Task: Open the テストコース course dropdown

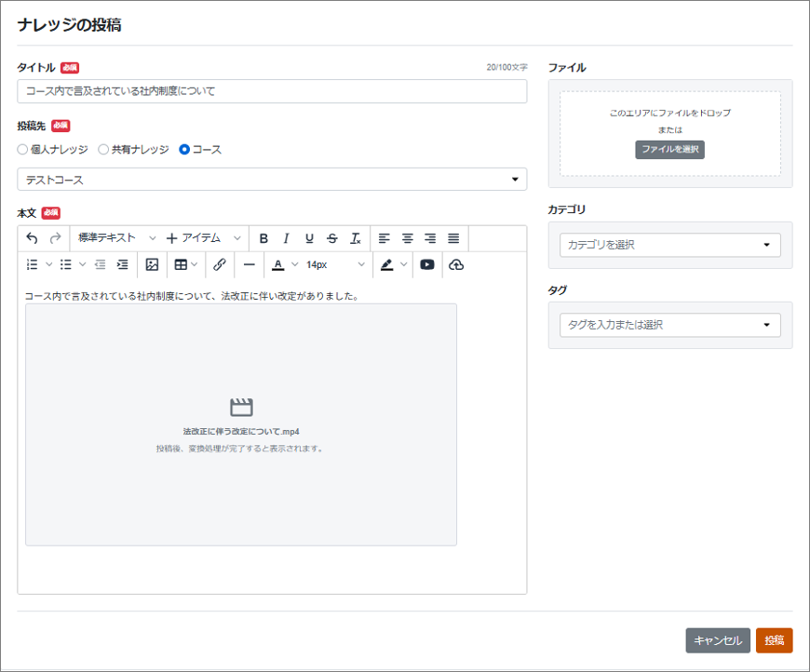Action: point(272,180)
